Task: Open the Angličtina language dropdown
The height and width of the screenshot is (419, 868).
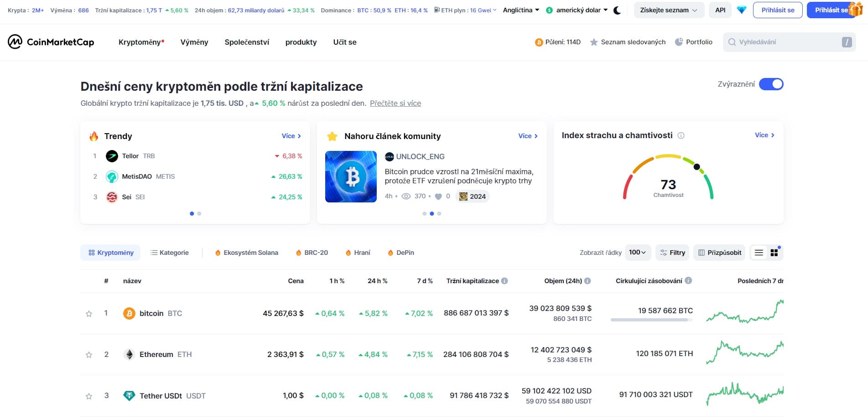Action: click(520, 10)
